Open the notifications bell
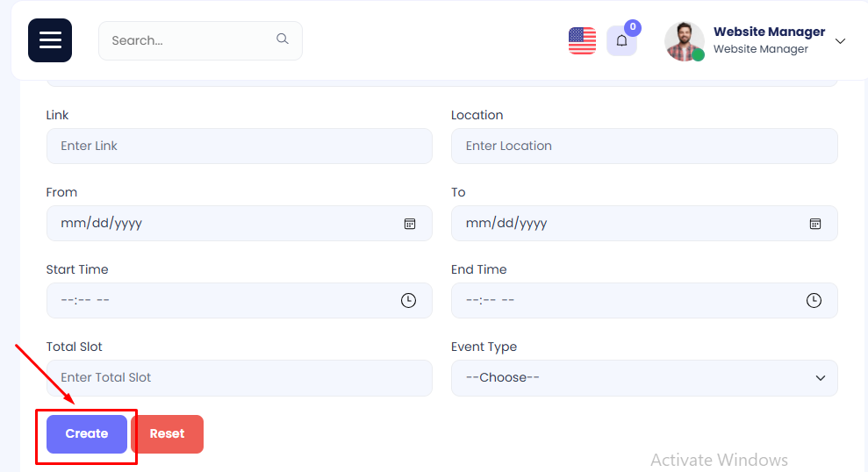The height and width of the screenshot is (472, 868). [x=621, y=40]
